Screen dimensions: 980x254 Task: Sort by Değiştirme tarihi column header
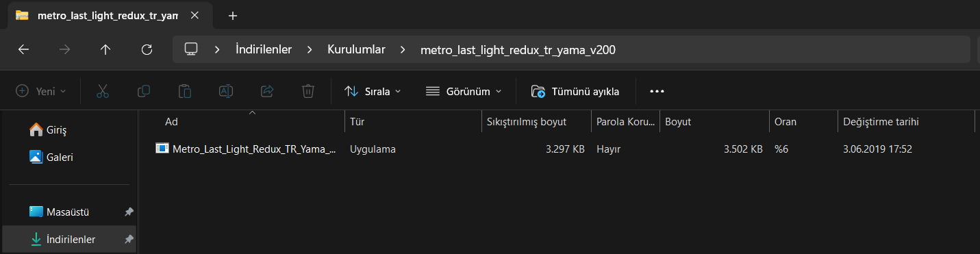pos(881,122)
